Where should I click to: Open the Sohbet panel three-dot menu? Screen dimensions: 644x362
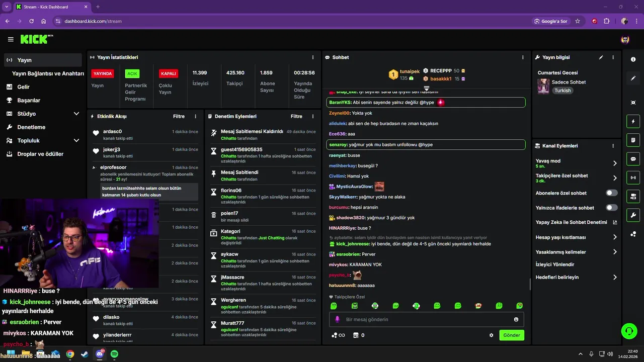[523, 57]
